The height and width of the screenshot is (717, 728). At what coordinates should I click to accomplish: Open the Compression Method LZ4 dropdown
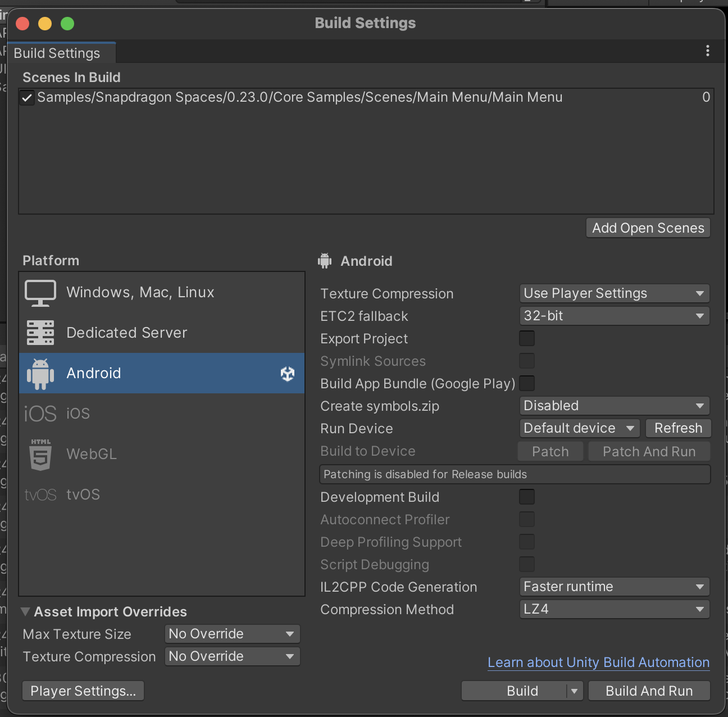click(615, 609)
